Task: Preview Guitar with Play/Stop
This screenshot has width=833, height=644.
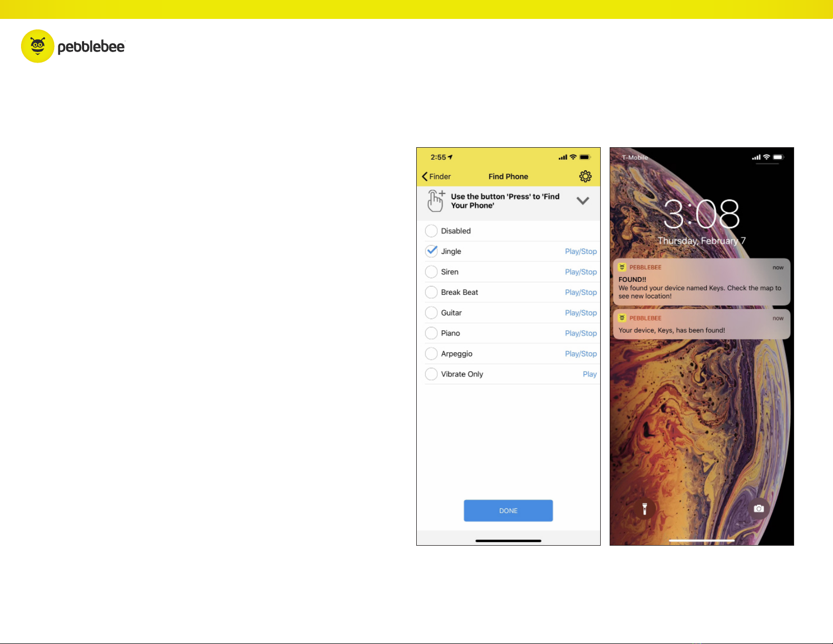Action: [581, 313]
